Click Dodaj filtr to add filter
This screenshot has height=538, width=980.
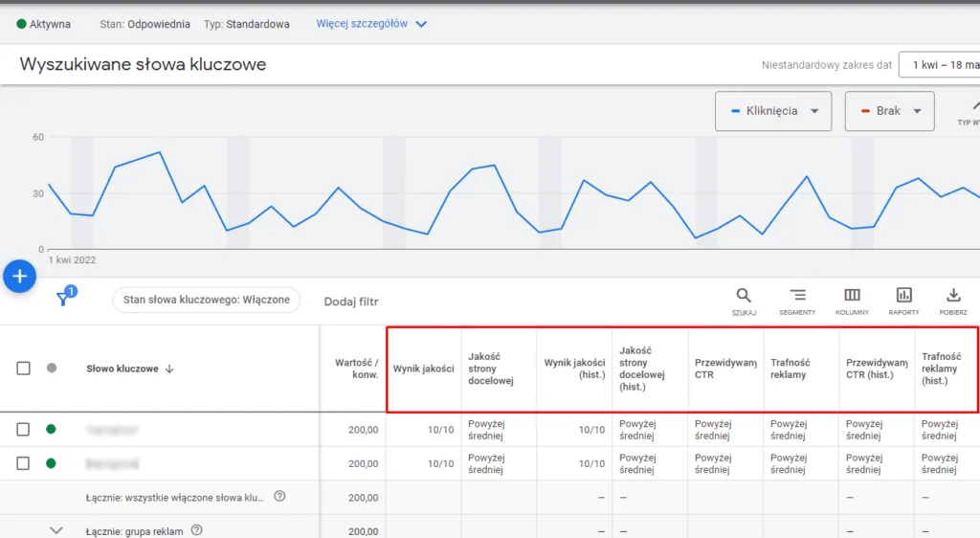[351, 302]
